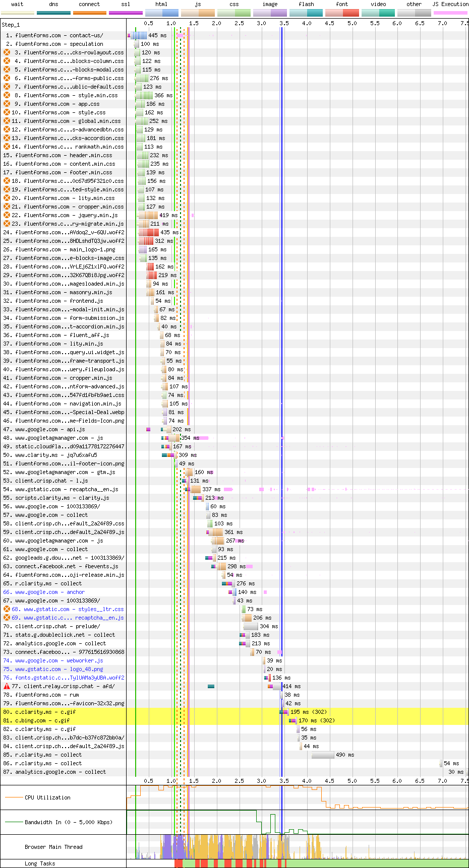Click the 435 ms bar on request 24 woff2

149,232
